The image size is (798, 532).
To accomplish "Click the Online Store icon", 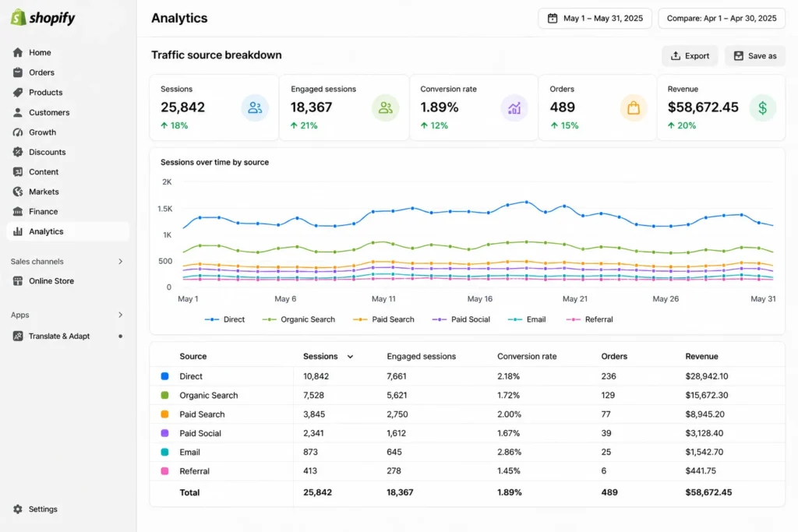I will pos(18,280).
